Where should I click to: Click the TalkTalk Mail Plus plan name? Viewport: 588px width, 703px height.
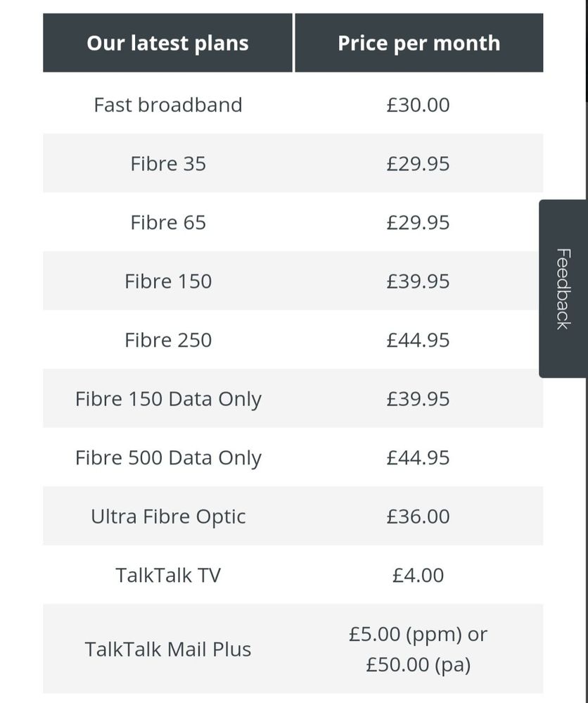(x=168, y=650)
